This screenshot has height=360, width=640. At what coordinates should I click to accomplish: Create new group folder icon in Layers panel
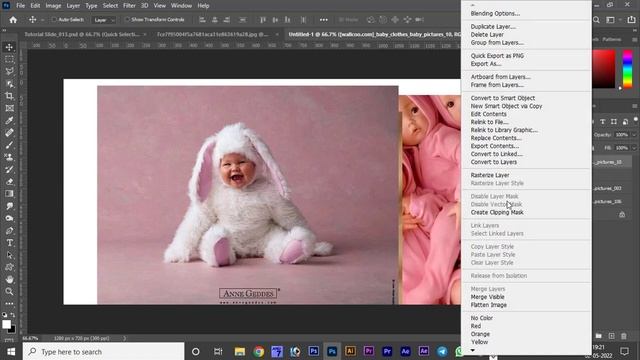[x=599, y=336]
